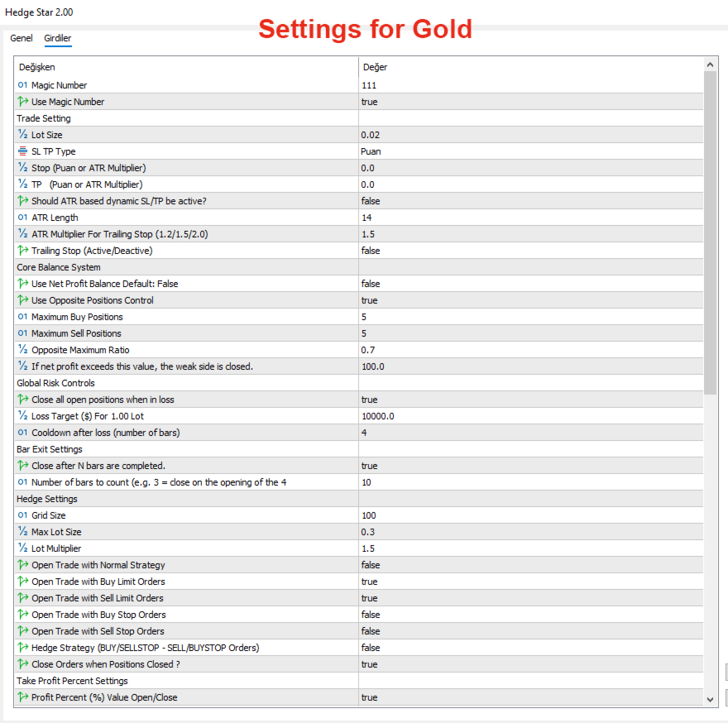728x723 pixels.
Task: Click the Grid Size integer icon
Action: pyautogui.click(x=22, y=515)
